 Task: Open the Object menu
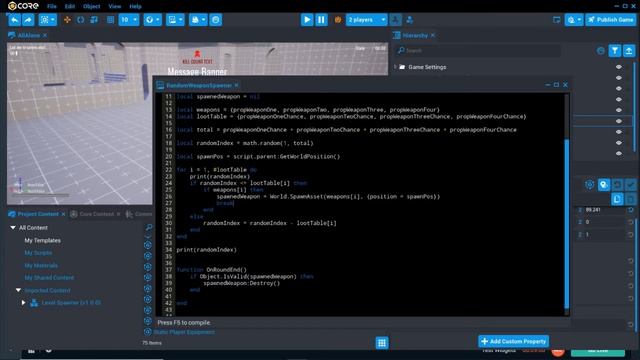(x=91, y=6)
